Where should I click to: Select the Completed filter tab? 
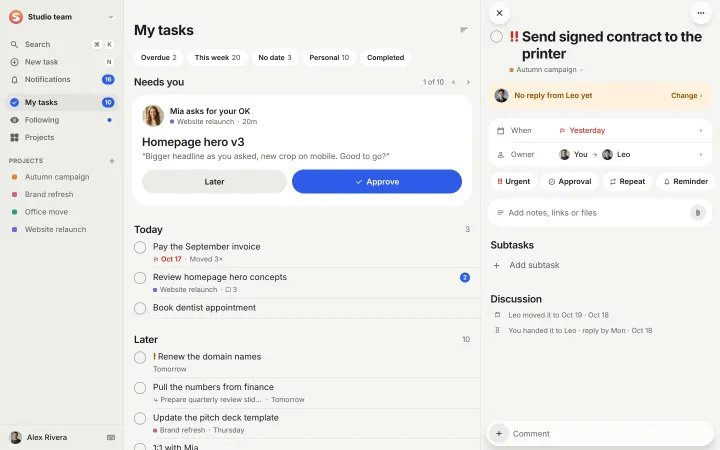tap(385, 57)
